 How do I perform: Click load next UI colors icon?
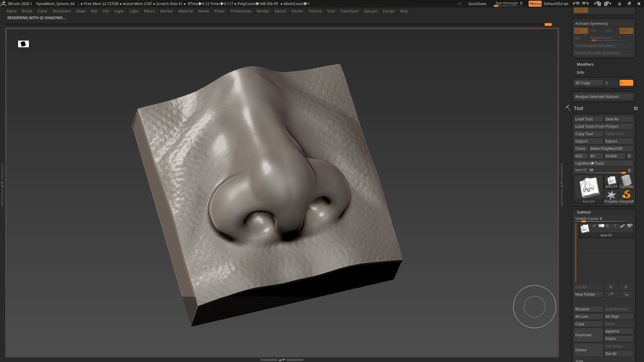tap(608, 4)
